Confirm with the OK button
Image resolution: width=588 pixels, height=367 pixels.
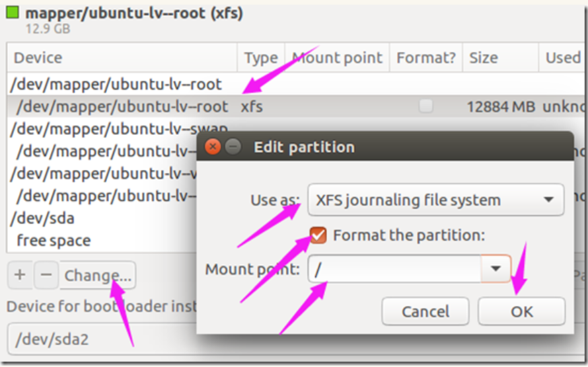click(x=522, y=311)
